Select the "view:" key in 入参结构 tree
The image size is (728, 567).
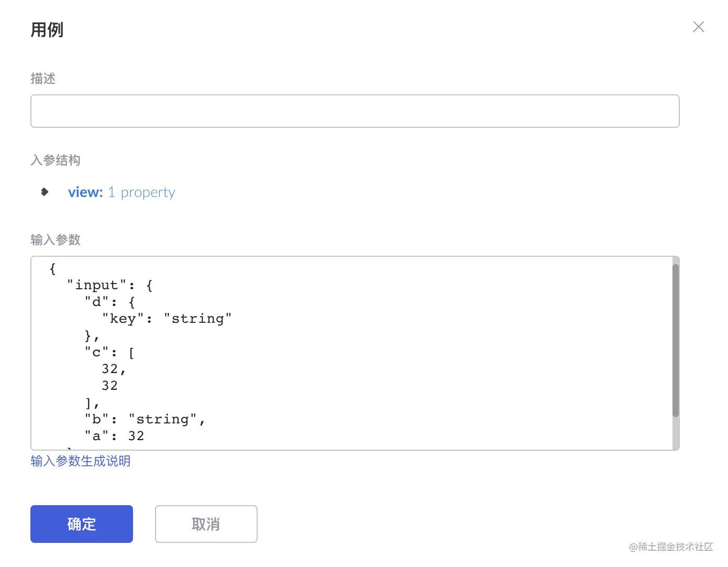coord(85,192)
